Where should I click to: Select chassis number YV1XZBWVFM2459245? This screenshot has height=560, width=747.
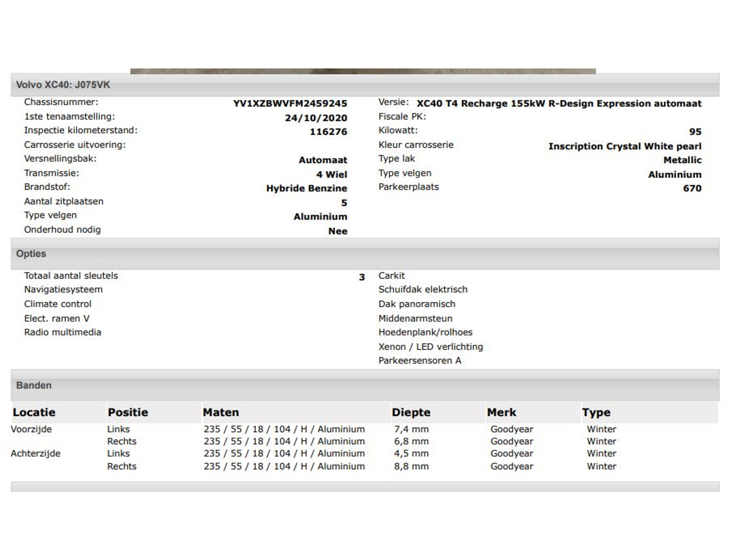tap(290, 103)
